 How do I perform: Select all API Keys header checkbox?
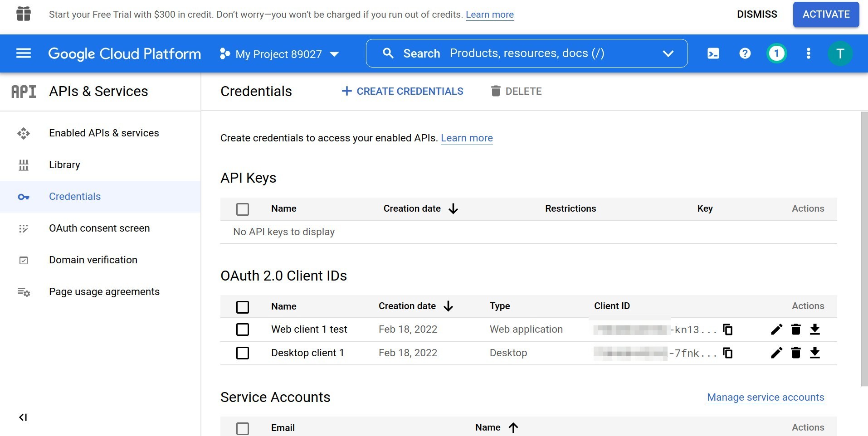point(243,209)
